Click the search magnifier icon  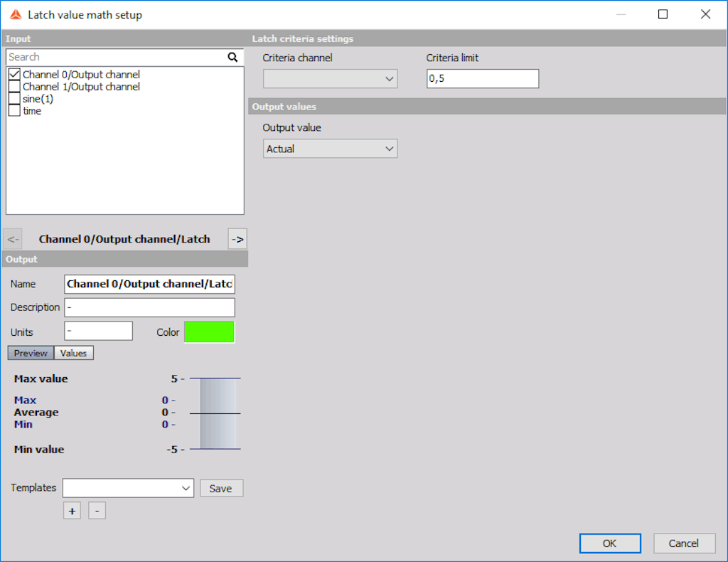232,57
